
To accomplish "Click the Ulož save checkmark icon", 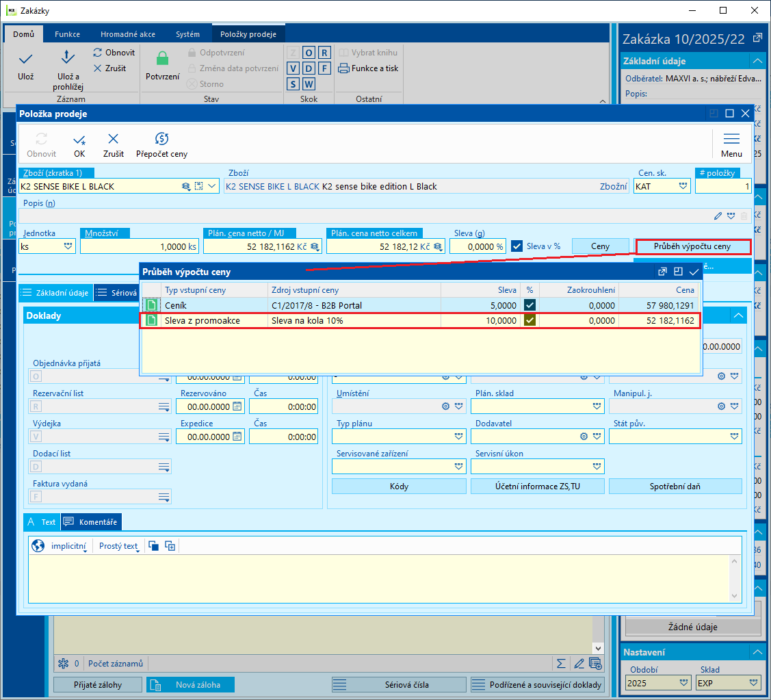I will [x=25, y=60].
